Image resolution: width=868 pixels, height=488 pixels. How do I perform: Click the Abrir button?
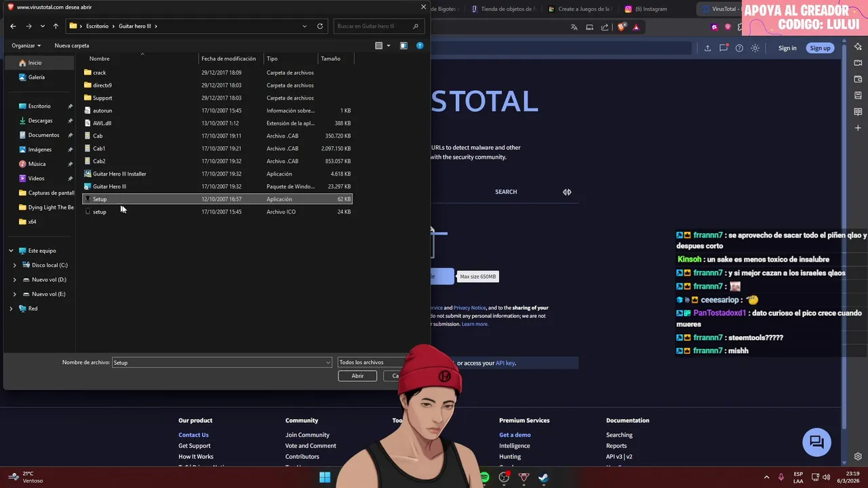pos(357,375)
